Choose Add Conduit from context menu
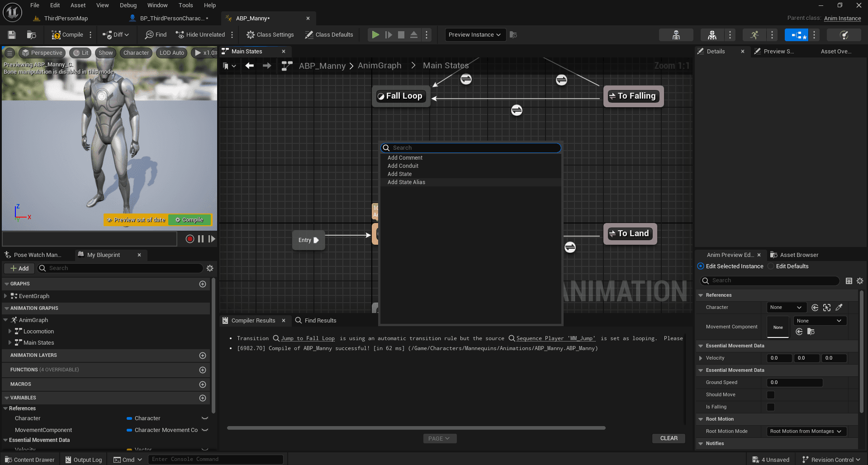The height and width of the screenshot is (465, 868). 470,166
